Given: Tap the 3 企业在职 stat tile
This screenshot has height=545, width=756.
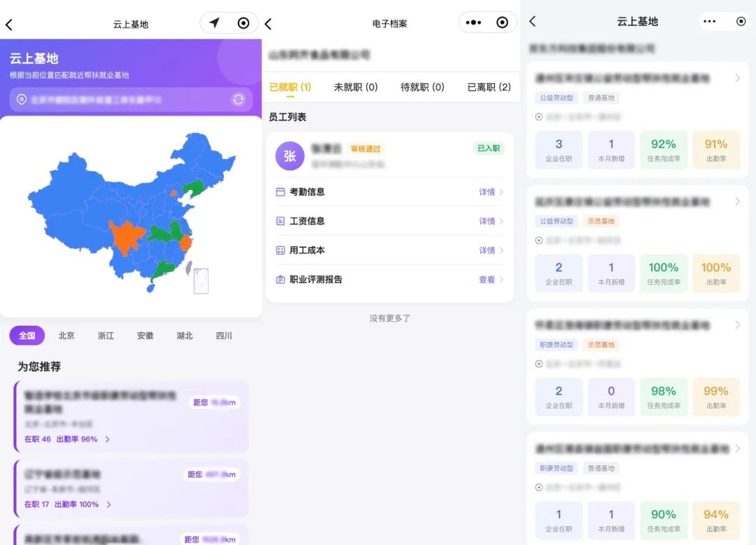Looking at the screenshot, I should pyautogui.click(x=559, y=150).
